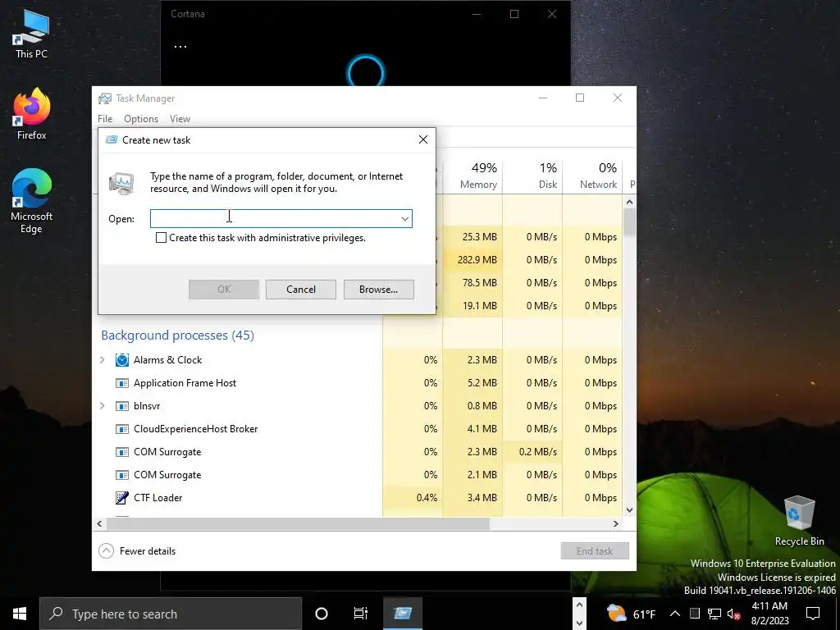840x630 pixels.
Task: Click the Create new task title icon
Action: coord(112,139)
